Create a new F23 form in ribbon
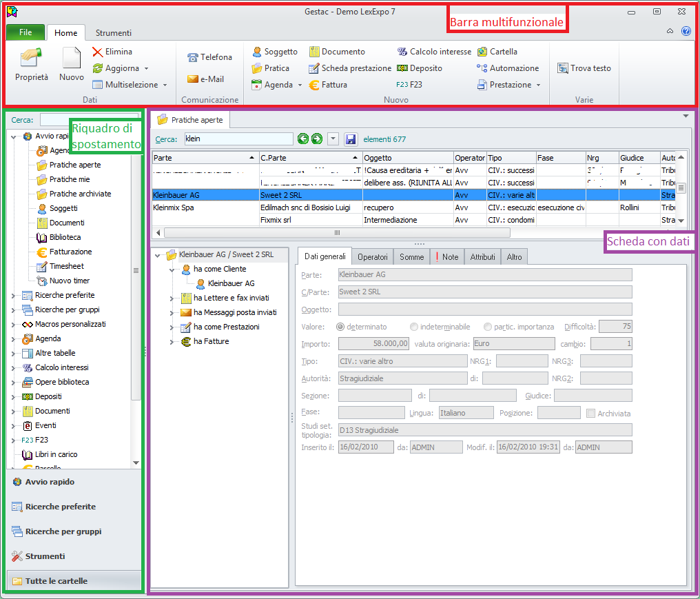The image size is (700, 599). pos(409,85)
